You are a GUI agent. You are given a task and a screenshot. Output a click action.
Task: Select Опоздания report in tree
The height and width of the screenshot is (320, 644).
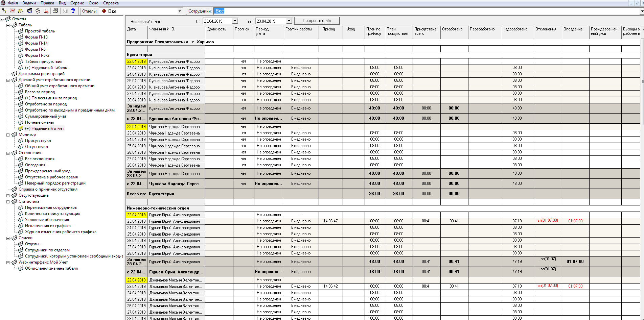pyautogui.click(x=35, y=165)
